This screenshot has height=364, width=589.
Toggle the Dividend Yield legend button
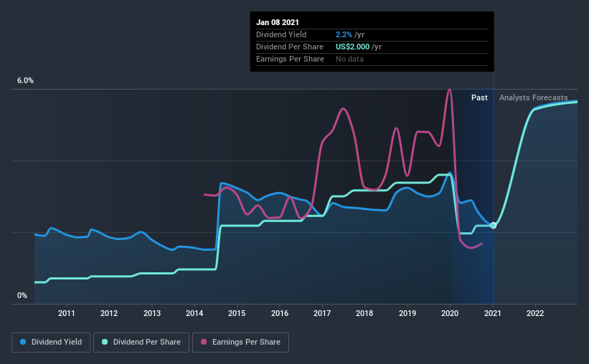coord(51,343)
